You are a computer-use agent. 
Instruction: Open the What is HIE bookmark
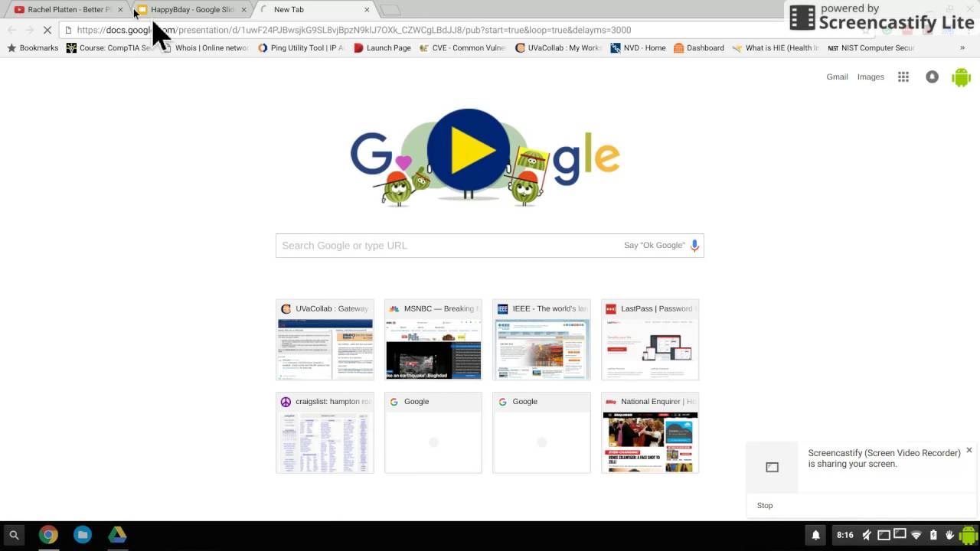(x=776, y=47)
